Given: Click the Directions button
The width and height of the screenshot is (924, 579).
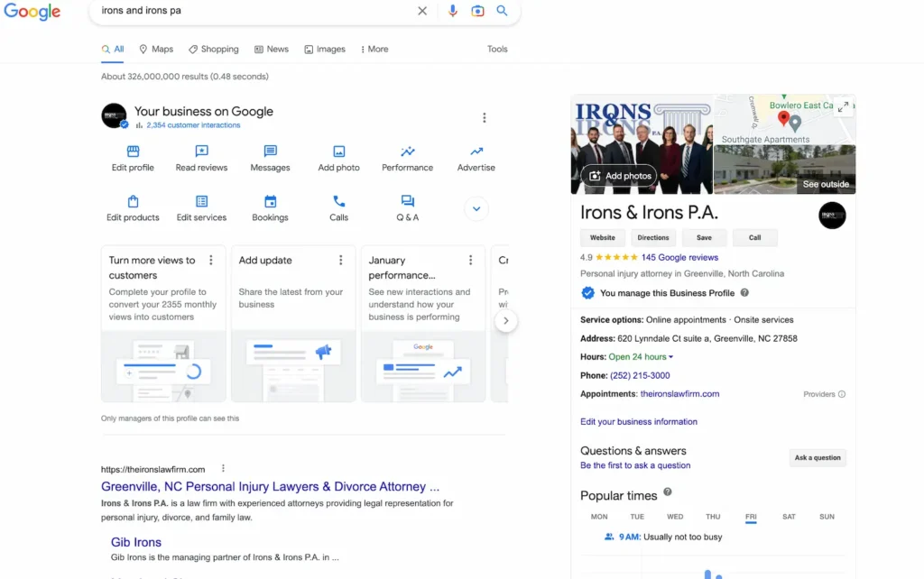Looking at the screenshot, I should click(652, 238).
